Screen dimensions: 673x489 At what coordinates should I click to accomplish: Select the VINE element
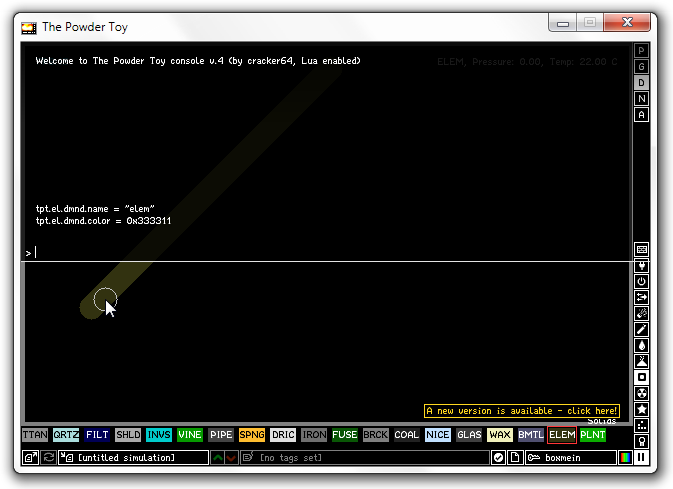coord(190,435)
